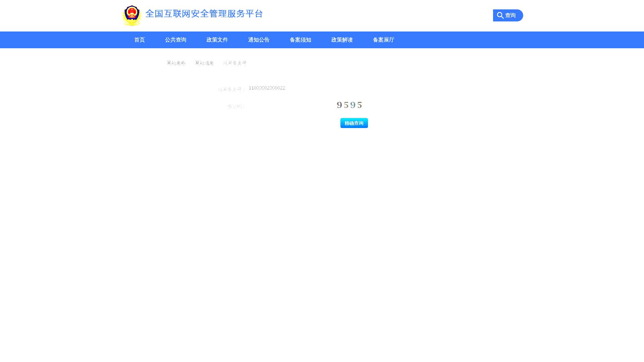Switch to the 联网备案号 tab

235,63
